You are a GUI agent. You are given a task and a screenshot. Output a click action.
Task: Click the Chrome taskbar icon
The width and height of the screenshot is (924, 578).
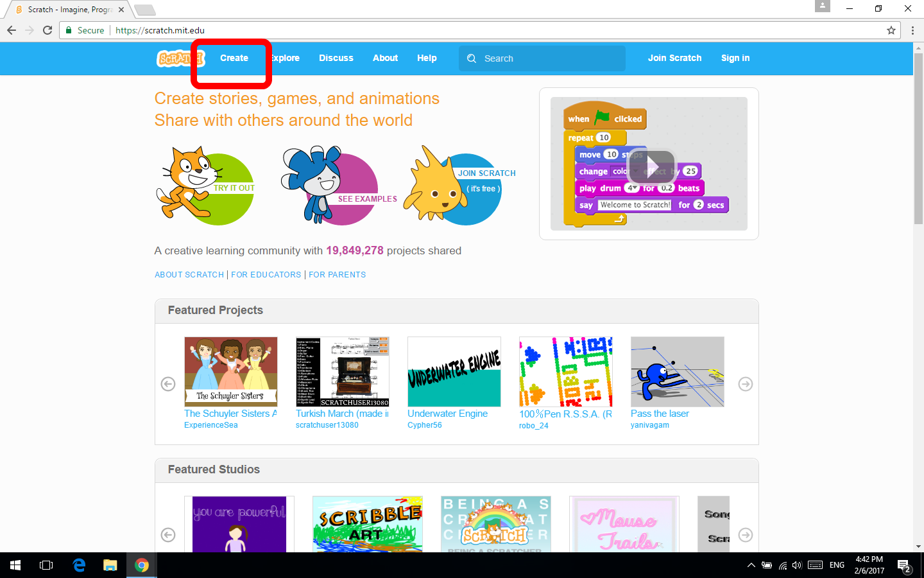142,565
